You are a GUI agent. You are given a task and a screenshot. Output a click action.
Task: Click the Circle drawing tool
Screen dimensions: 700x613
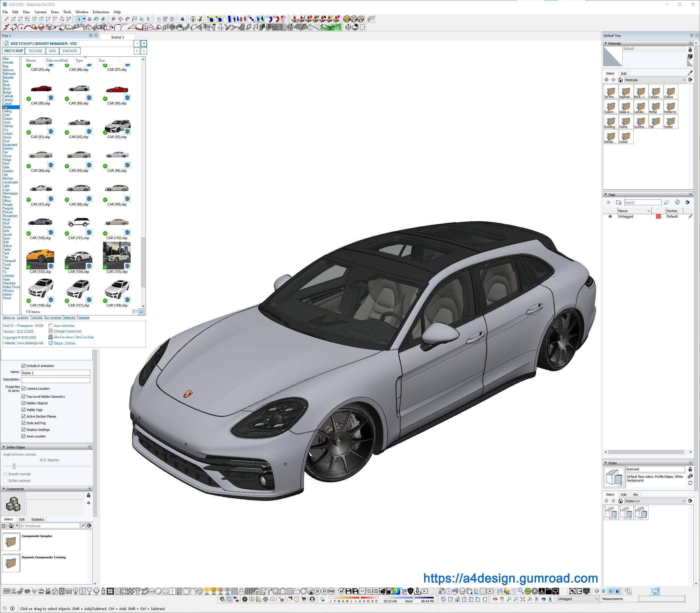coord(34,19)
